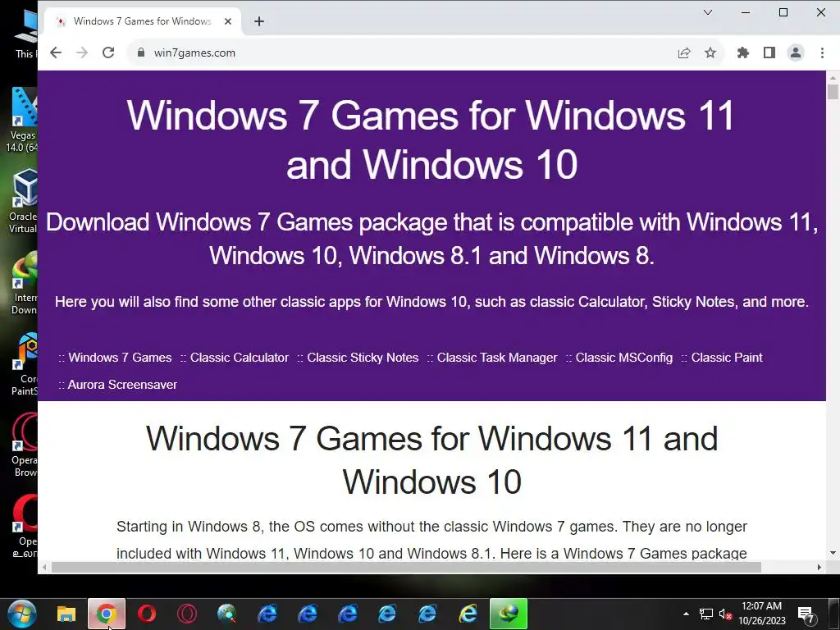Open File Explorer from the taskbar
This screenshot has height=630, width=840.
[66, 614]
